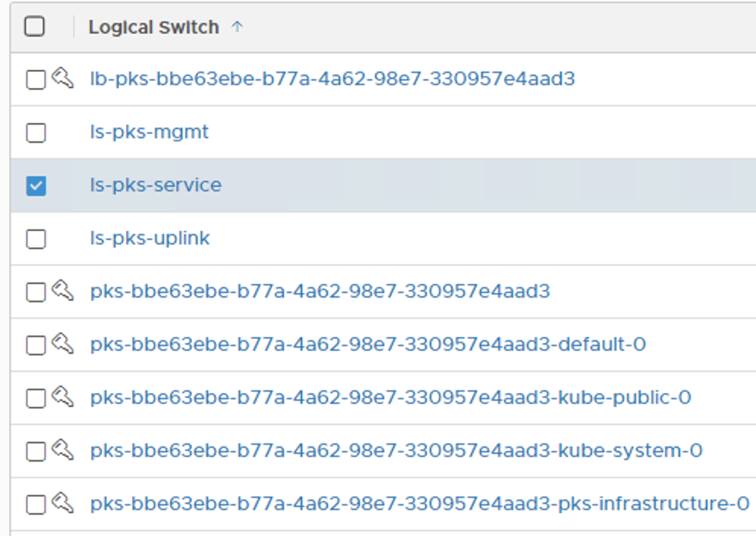Open the ls-pks-mgmt logical switch link

click(150, 132)
